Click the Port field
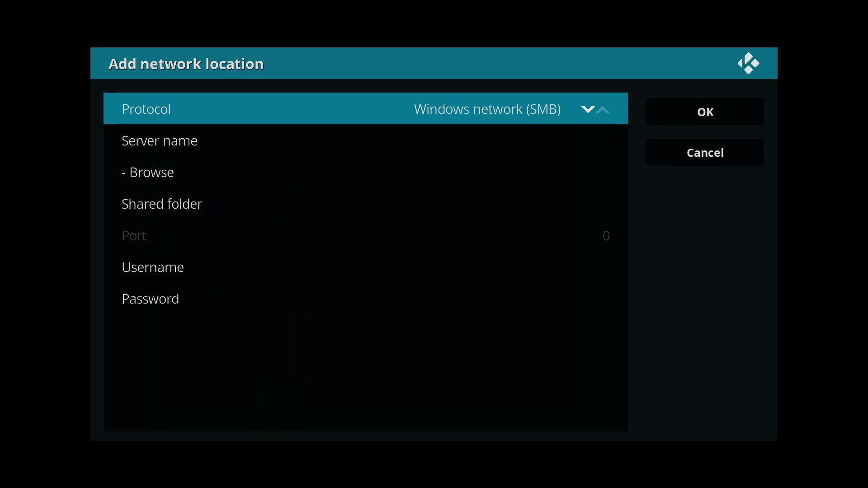This screenshot has height=488, width=868. click(365, 235)
